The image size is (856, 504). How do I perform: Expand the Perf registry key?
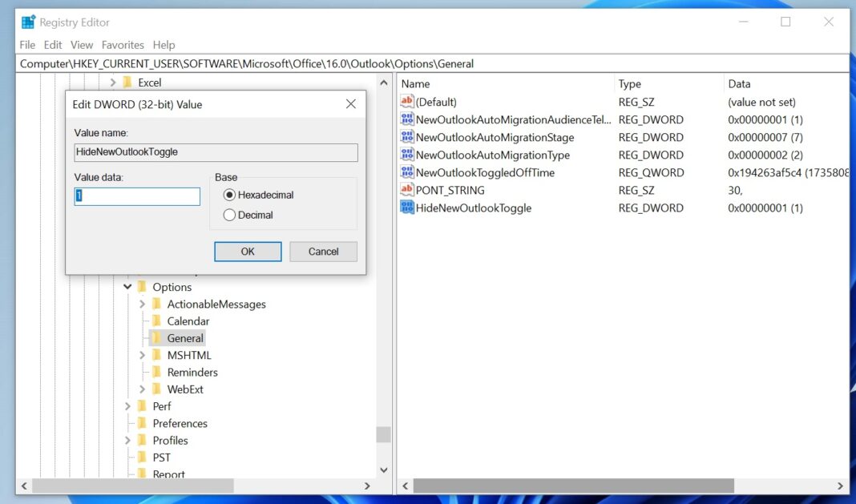click(x=127, y=406)
